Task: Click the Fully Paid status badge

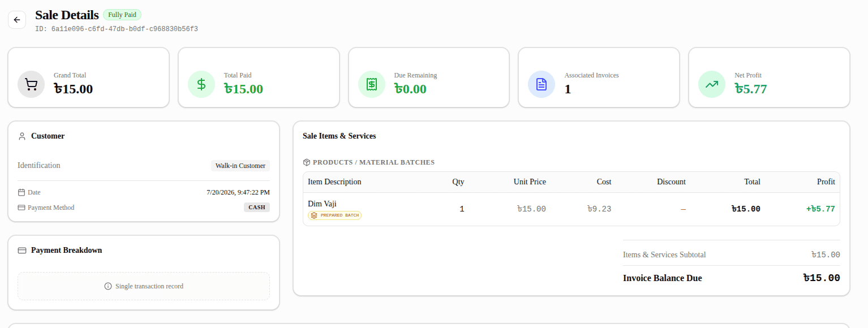Action: pos(122,15)
